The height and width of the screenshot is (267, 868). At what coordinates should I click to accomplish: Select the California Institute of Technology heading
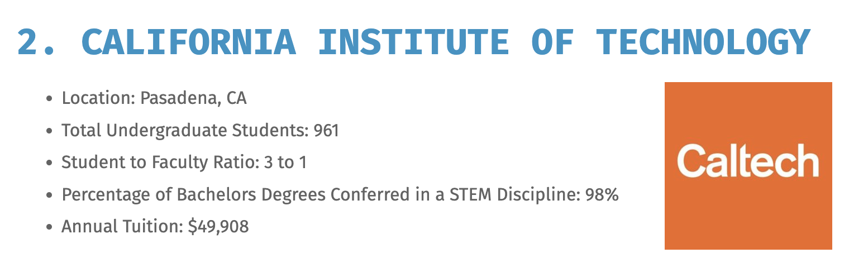pyautogui.click(x=413, y=41)
